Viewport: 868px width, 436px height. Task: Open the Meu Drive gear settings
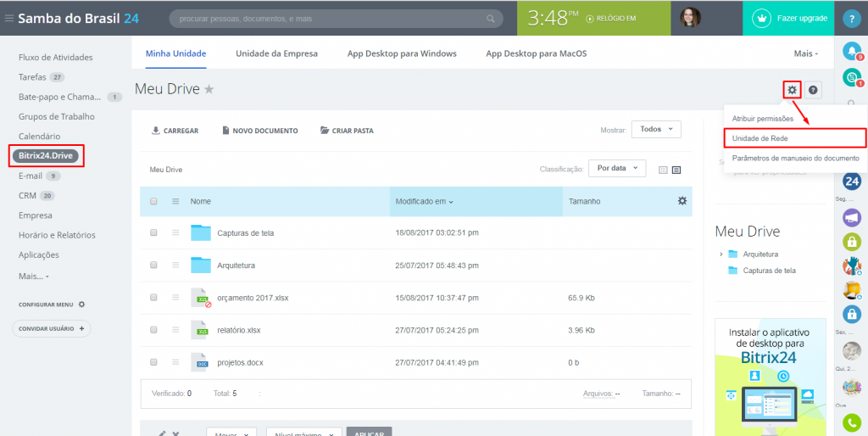tap(793, 90)
